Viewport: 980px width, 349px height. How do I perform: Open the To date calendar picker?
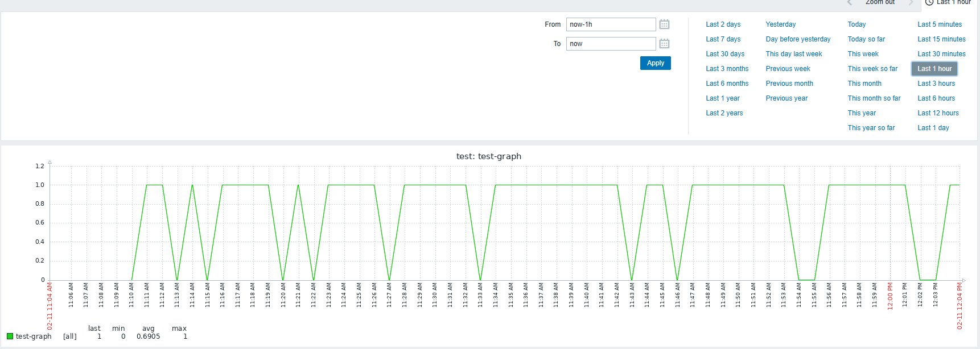click(664, 44)
